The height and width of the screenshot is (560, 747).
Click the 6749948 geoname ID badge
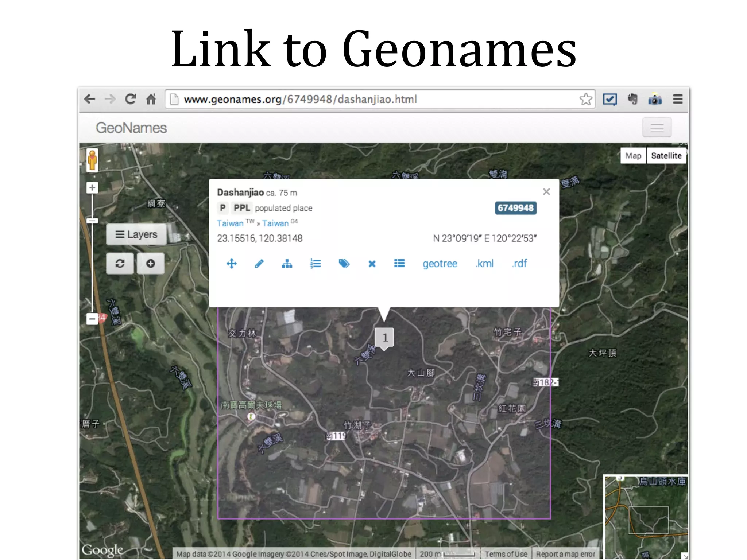click(x=515, y=208)
